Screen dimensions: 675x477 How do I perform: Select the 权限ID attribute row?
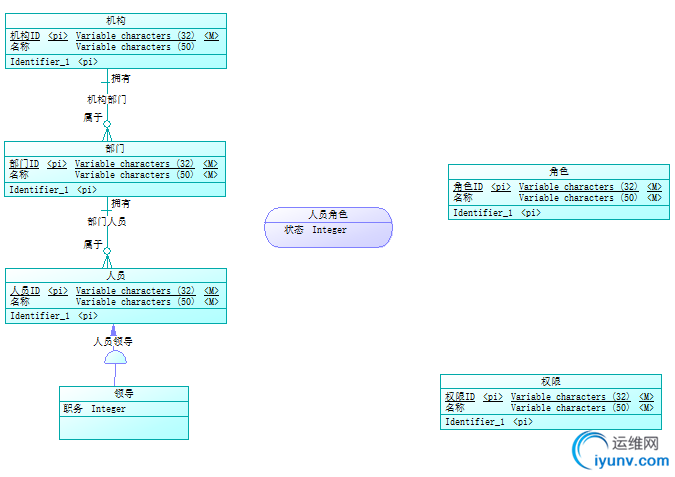click(x=550, y=396)
